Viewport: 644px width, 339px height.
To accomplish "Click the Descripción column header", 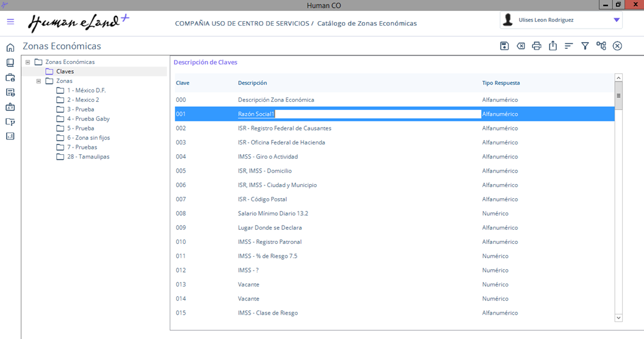I will [x=252, y=83].
